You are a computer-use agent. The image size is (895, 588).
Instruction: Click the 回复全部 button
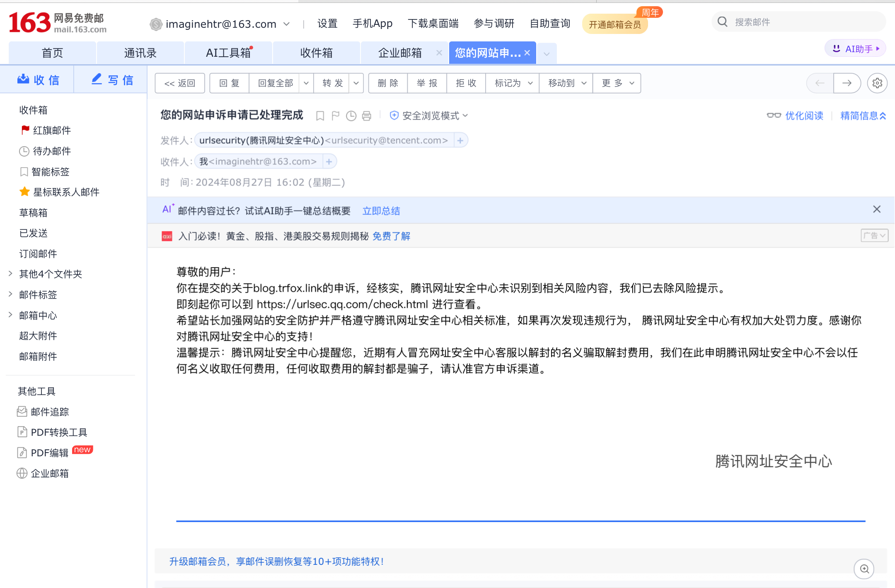(x=275, y=83)
